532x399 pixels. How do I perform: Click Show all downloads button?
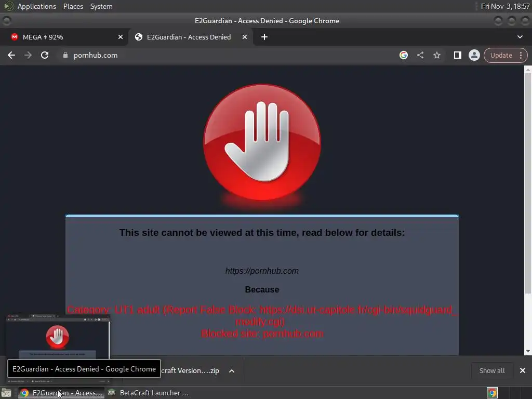(x=491, y=371)
